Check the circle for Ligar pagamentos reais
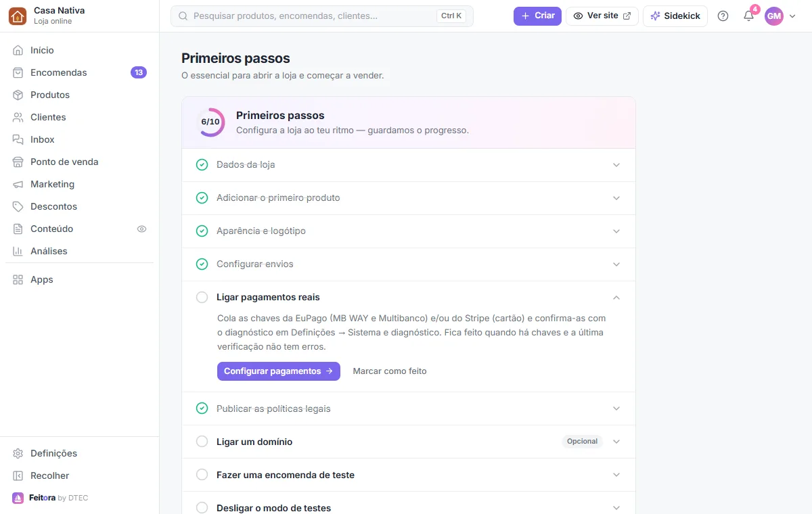The width and height of the screenshot is (812, 514). click(x=202, y=297)
